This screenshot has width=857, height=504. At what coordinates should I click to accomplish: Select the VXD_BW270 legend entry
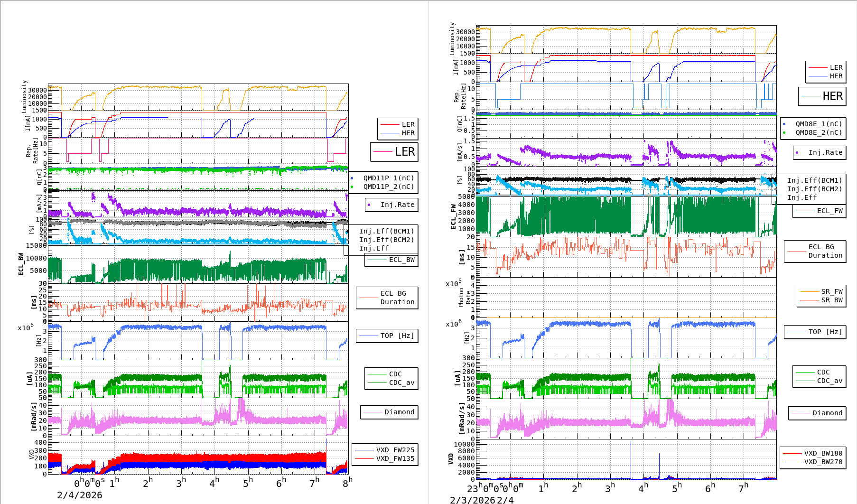(x=823, y=462)
